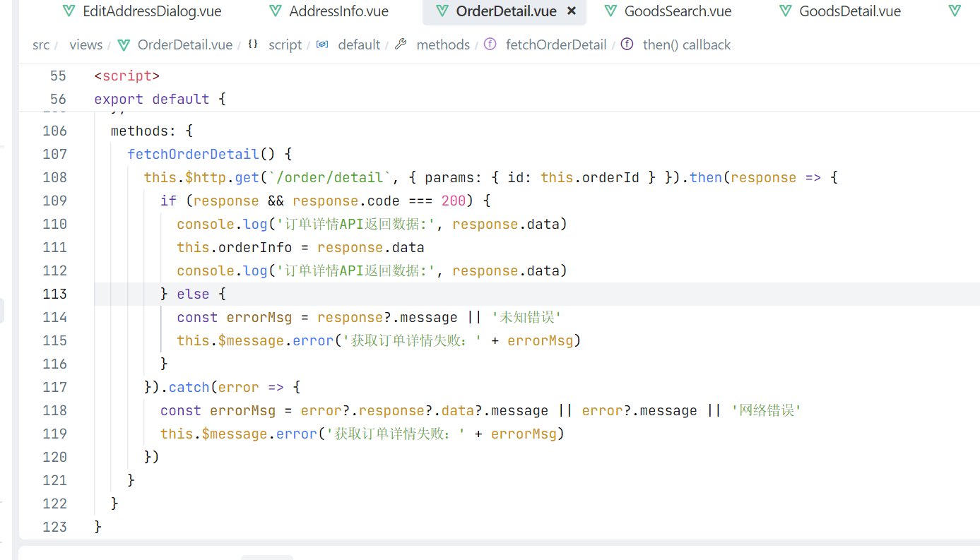Screen dimensions: 980x560
Task: Click Vue icon on GoodsDetail.vue tab
Action: 785,11
